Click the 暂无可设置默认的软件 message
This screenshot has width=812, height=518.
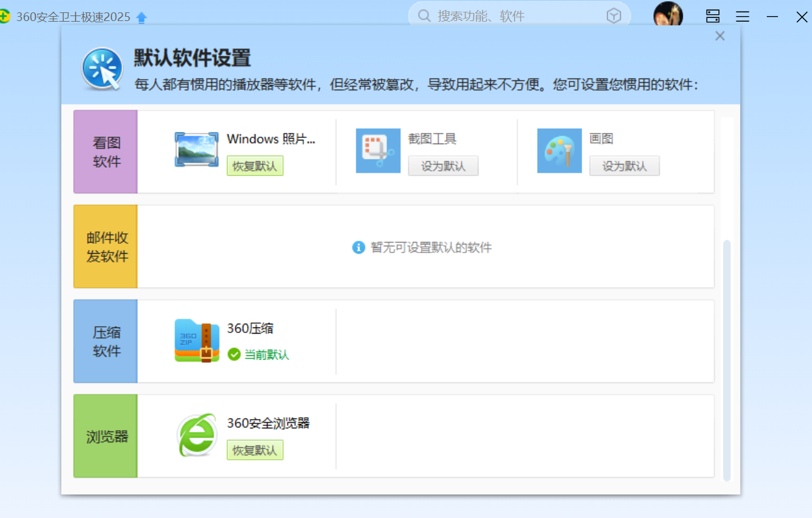[431, 248]
